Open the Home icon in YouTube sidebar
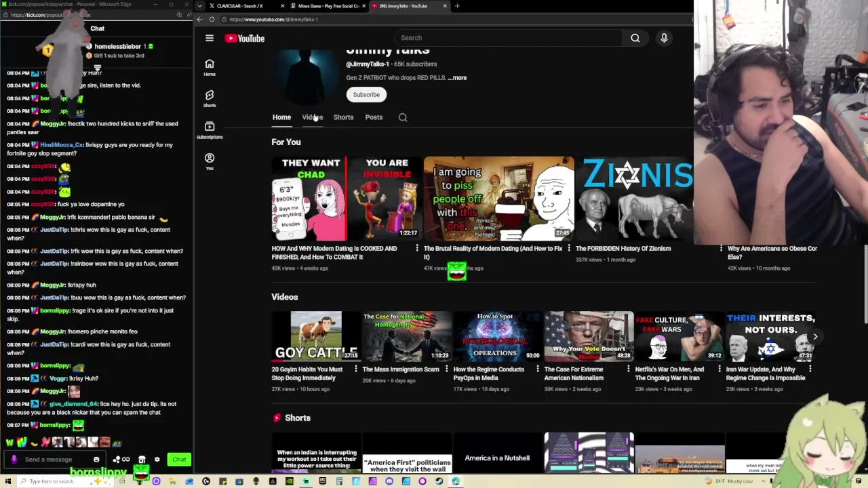 tap(210, 67)
